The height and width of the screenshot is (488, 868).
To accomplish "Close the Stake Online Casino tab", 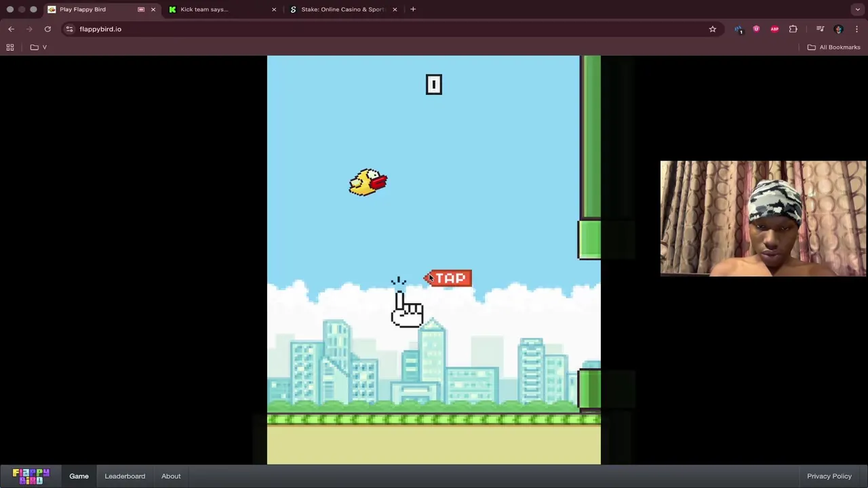I will [x=395, y=9].
